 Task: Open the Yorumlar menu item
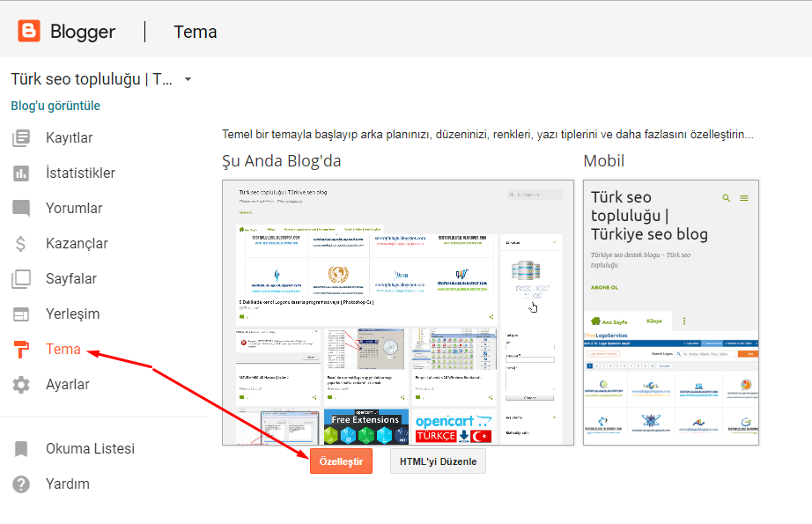pyautogui.click(x=74, y=208)
